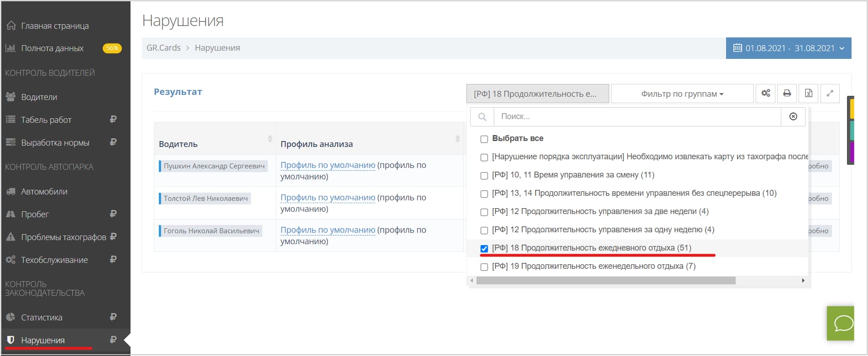The image size is (868, 356).
Task: Open Техобслуживание section
Action: (54, 260)
